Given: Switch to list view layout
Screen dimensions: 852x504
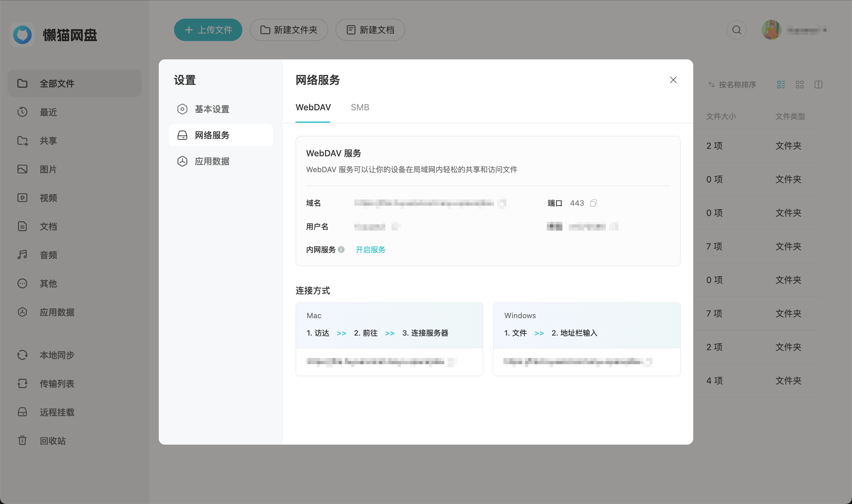Looking at the screenshot, I should click(x=781, y=85).
